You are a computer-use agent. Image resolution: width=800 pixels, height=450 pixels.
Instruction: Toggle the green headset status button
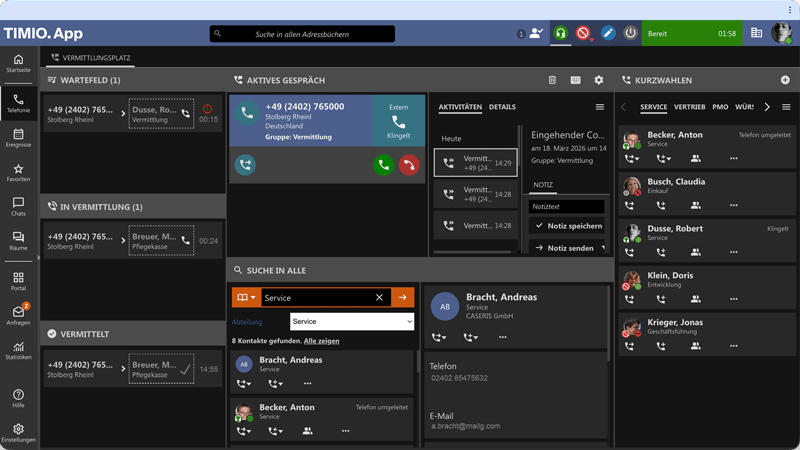(x=560, y=33)
